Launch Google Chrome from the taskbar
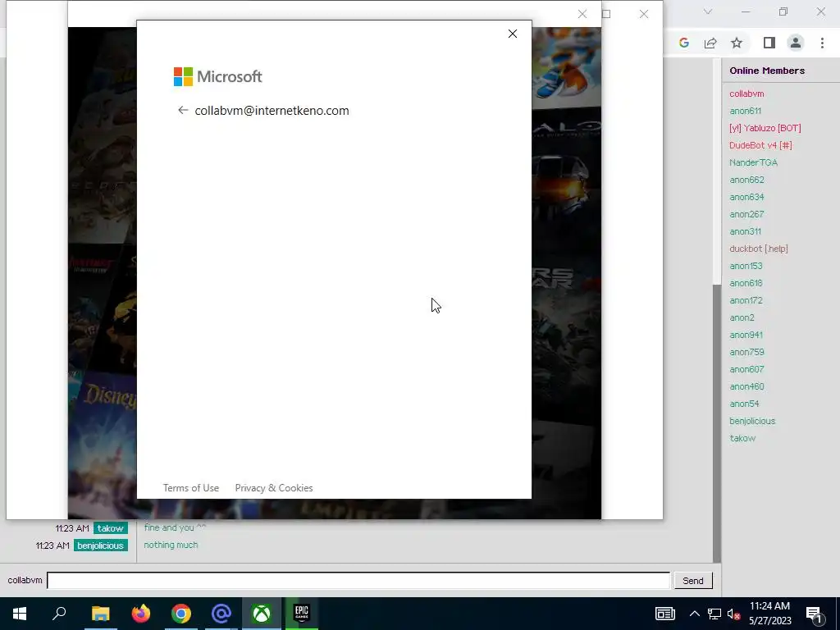 coord(181,614)
